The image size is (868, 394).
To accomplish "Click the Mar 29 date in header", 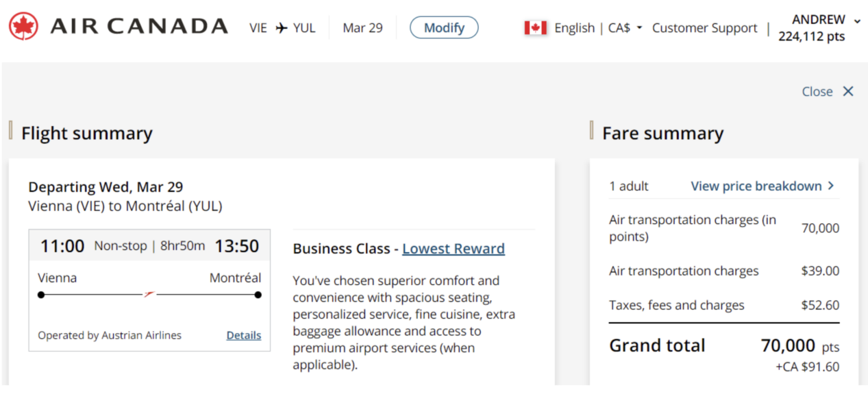I will pyautogui.click(x=362, y=28).
